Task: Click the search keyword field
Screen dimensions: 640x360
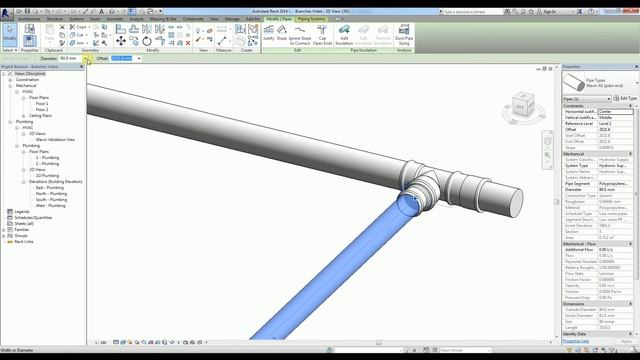Action: 472,12
